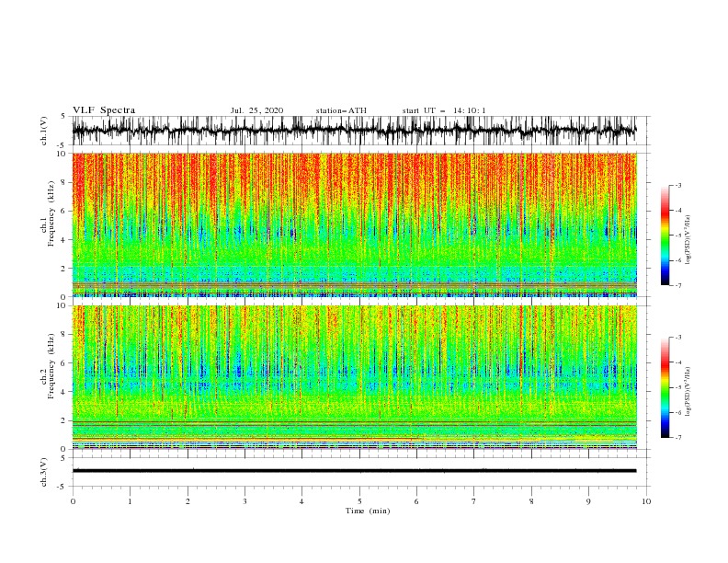This screenshot has width=728, height=563.
Task: Click time axis tick label '7'
Action: [474, 501]
